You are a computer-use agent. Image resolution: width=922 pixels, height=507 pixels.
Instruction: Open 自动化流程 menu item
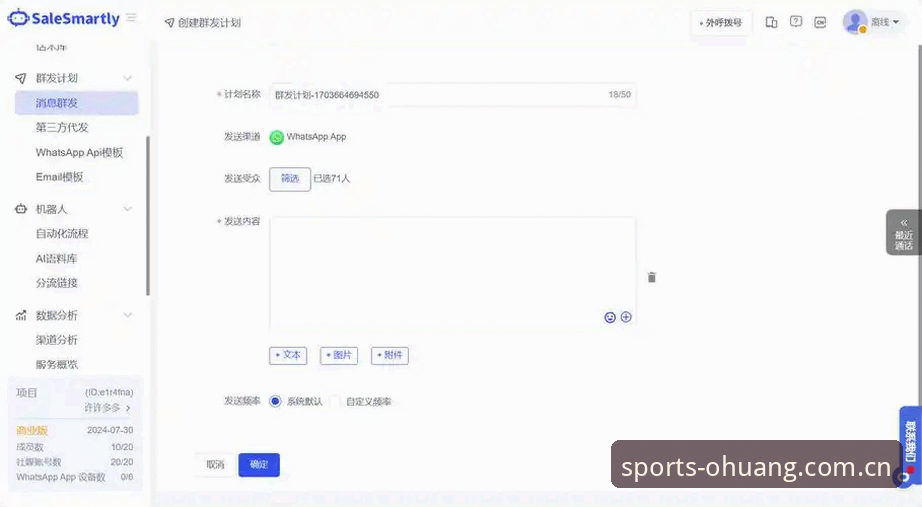(x=62, y=234)
